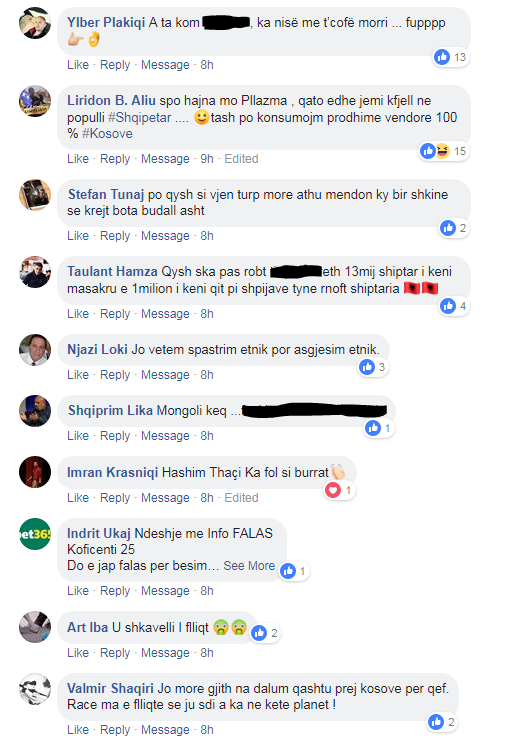Message Shqiprim Lika from his comment
This screenshot has height=749, width=515.
[x=165, y=436]
